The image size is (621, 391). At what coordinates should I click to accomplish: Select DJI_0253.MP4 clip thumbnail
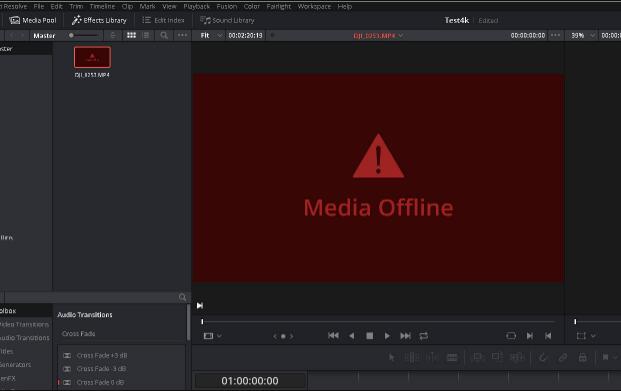(x=92, y=57)
